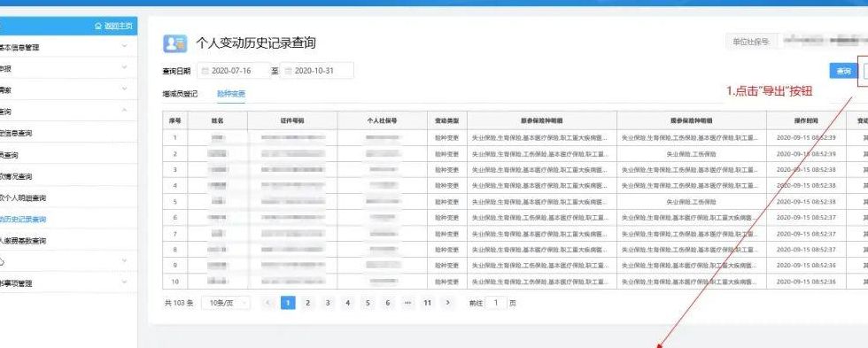Click the blue 查询 button

(x=843, y=71)
